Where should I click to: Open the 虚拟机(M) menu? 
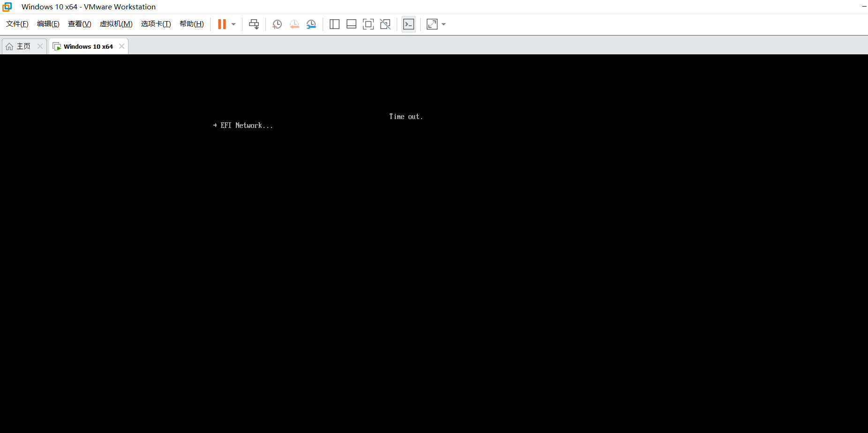pos(116,24)
